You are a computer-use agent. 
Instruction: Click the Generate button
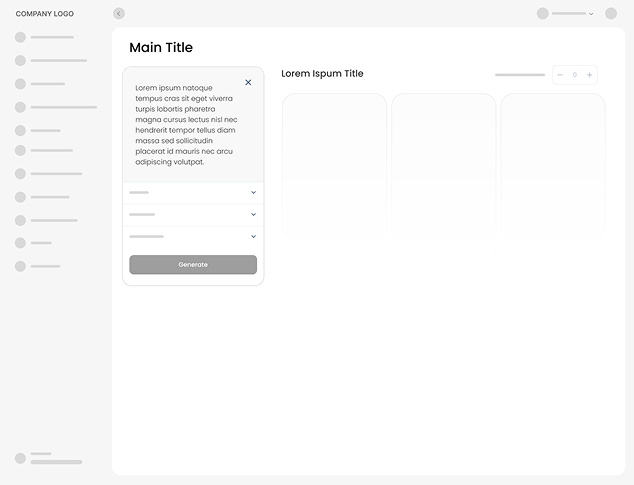point(193,264)
